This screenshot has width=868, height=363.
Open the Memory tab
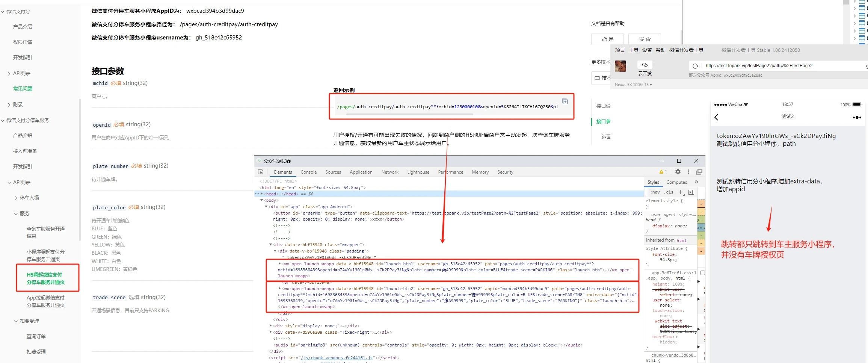tap(480, 172)
